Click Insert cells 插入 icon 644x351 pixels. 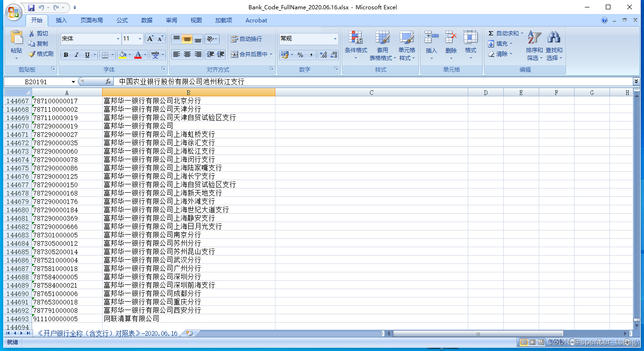tap(432, 46)
